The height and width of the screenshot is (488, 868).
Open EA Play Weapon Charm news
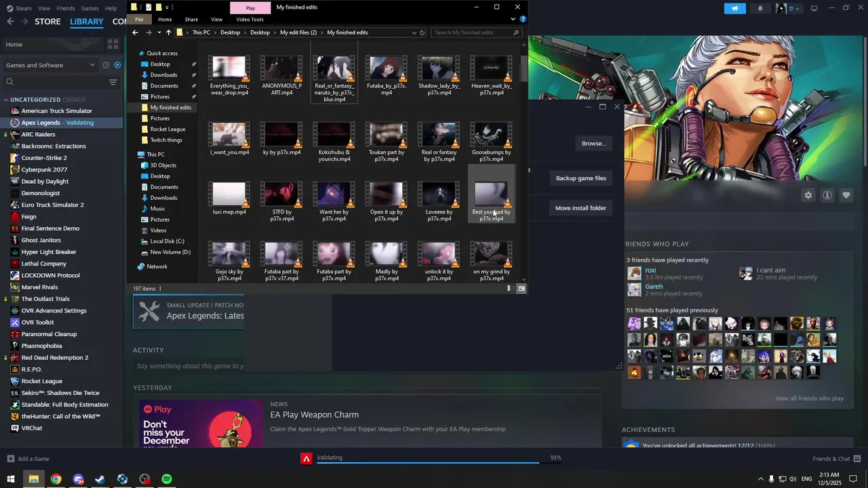tap(315, 415)
